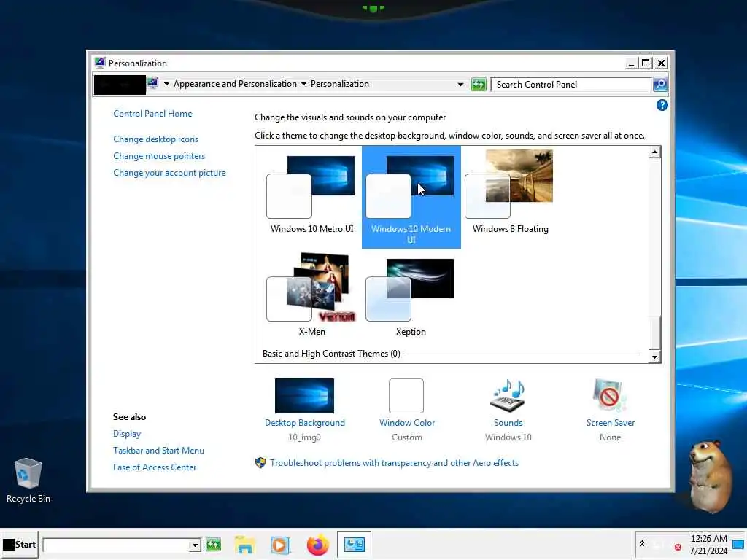
Task: Click the theme list scrollbar thumb
Action: click(654, 332)
